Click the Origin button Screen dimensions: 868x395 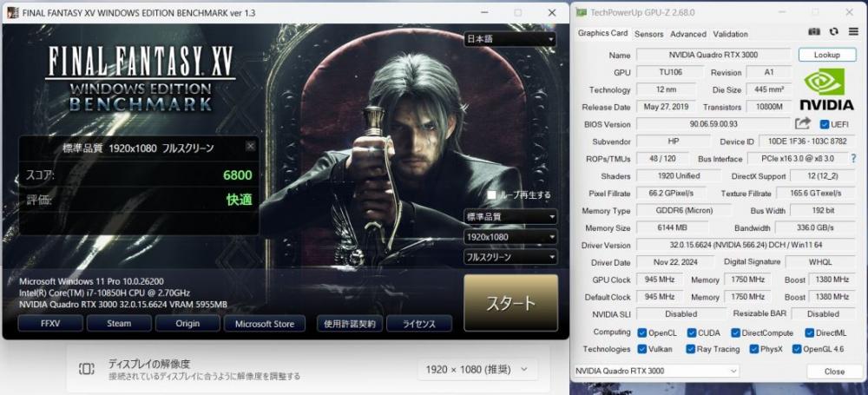pos(187,324)
